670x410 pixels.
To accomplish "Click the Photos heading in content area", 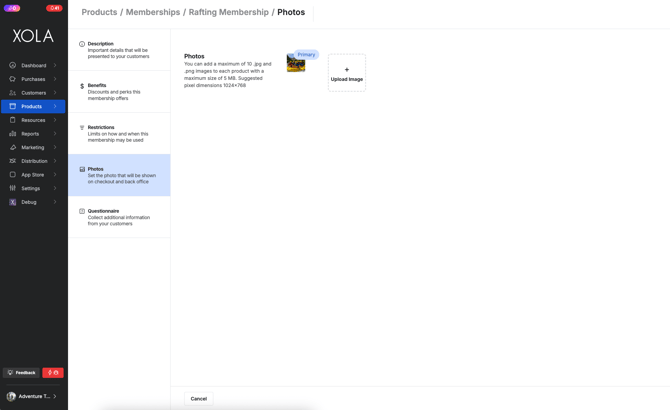I will click(x=194, y=56).
